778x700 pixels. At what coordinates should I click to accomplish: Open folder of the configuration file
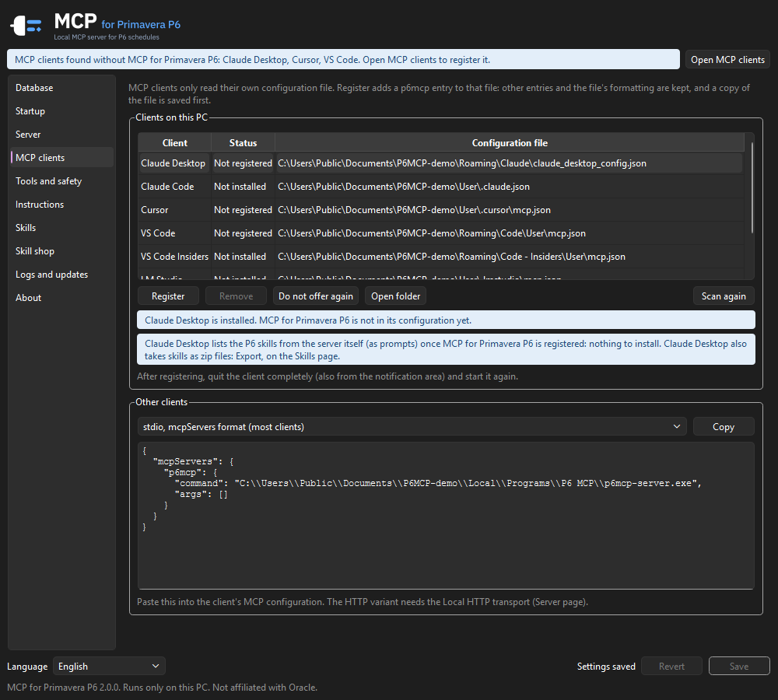(x=395, y=296)
